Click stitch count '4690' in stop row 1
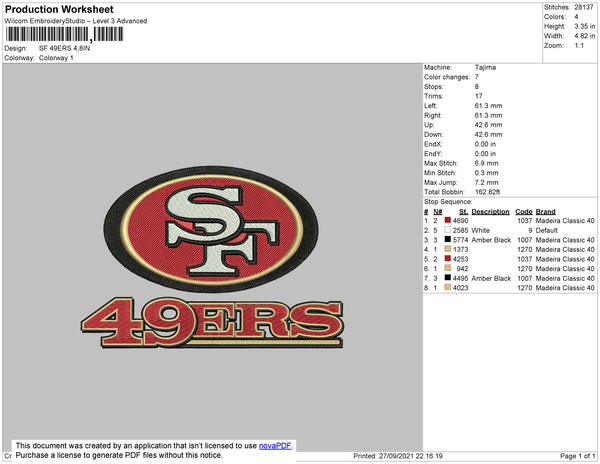 click(x=460, y=221)
